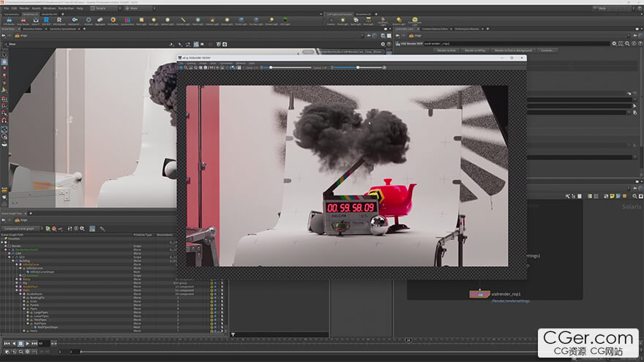
Task: Click the Play forward button in playbar
Action: tap(28, 344)
